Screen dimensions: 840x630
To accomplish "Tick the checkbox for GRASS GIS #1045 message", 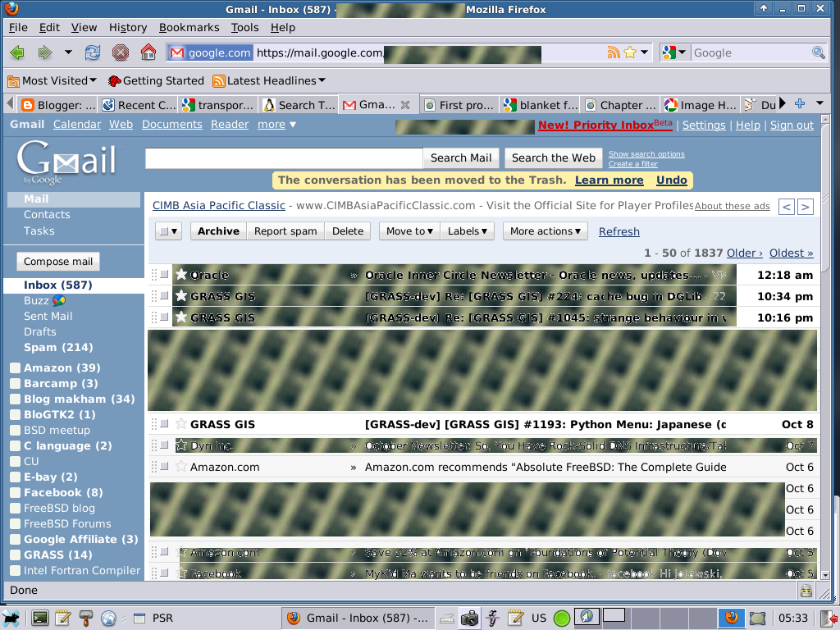I will pyautogui.click(x=164, y=317).
